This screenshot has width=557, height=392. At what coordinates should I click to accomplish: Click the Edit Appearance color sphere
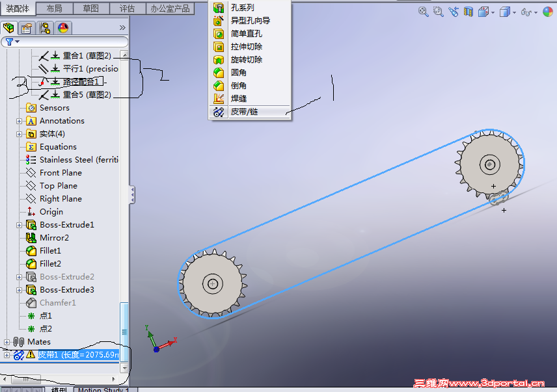click(548, 12)
